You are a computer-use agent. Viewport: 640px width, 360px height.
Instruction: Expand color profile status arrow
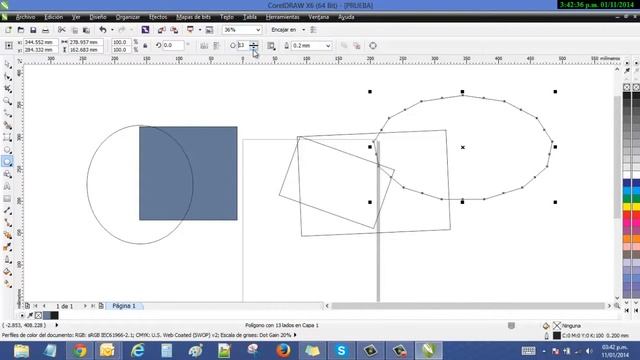295,335
